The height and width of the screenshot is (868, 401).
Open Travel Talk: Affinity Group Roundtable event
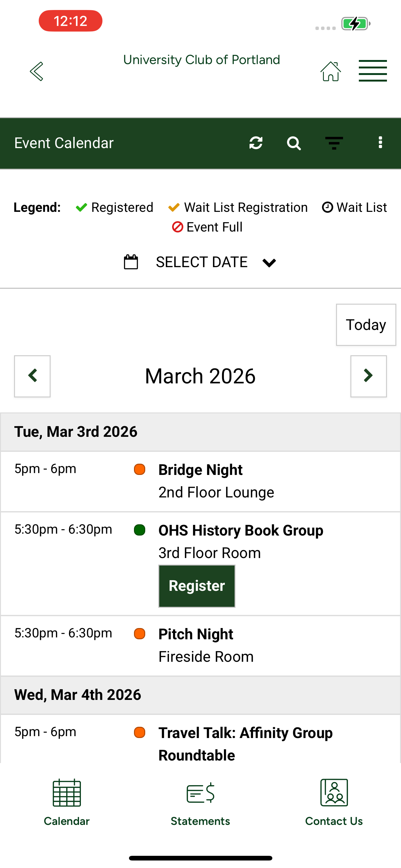point(245,744)
